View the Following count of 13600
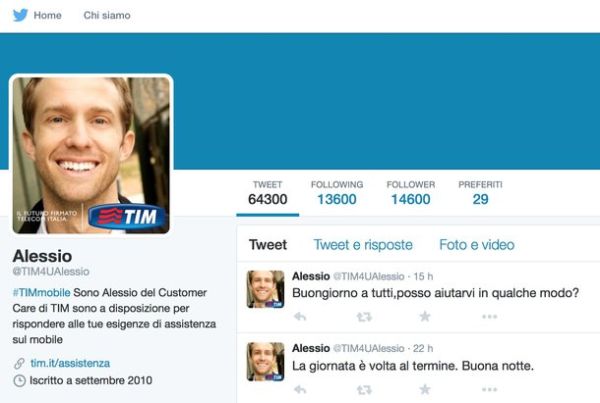The height and width of the screenshot is (403, 600). click(x=337, y=193)
